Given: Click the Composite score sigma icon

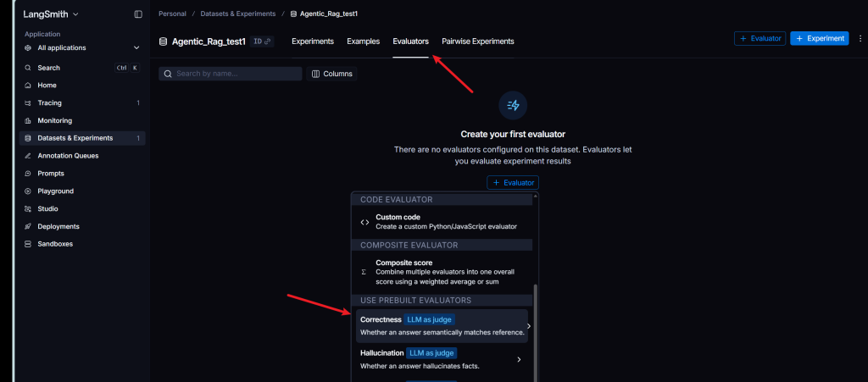Looking at the screenshot, I should (364, 272).
